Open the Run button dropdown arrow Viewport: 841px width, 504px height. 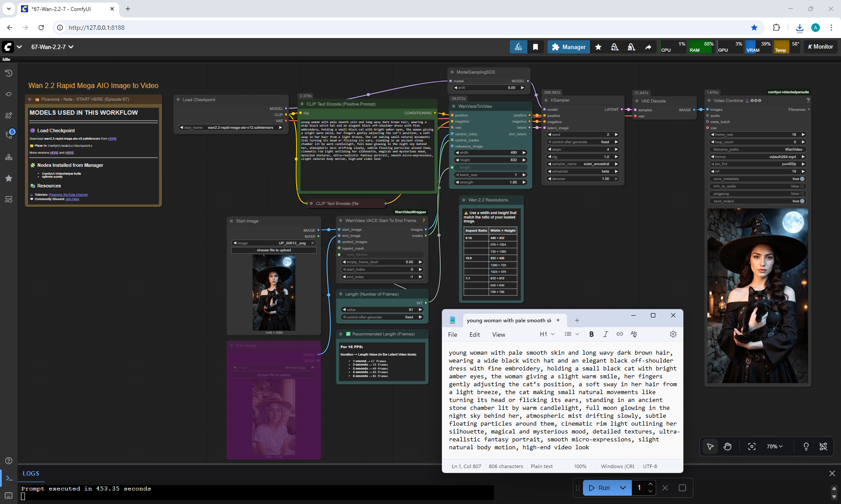pyautogui.click(x=622, y=487)
